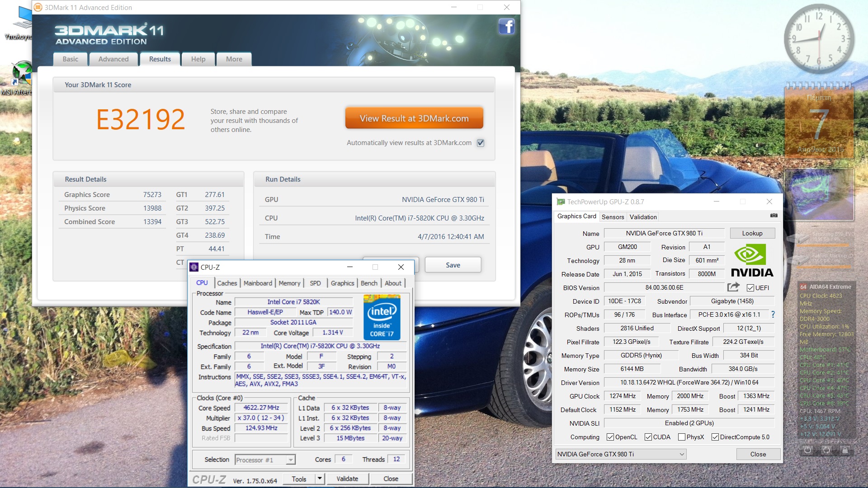
Task: Click Combined Score value 13394
Action: coord(152,222)
